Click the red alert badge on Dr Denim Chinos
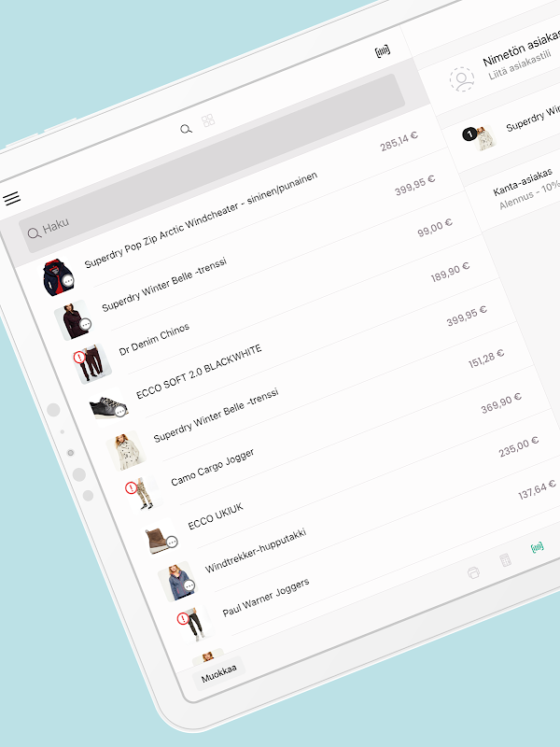The width and height of the screenshot is (560, 747). coord(79,357)
